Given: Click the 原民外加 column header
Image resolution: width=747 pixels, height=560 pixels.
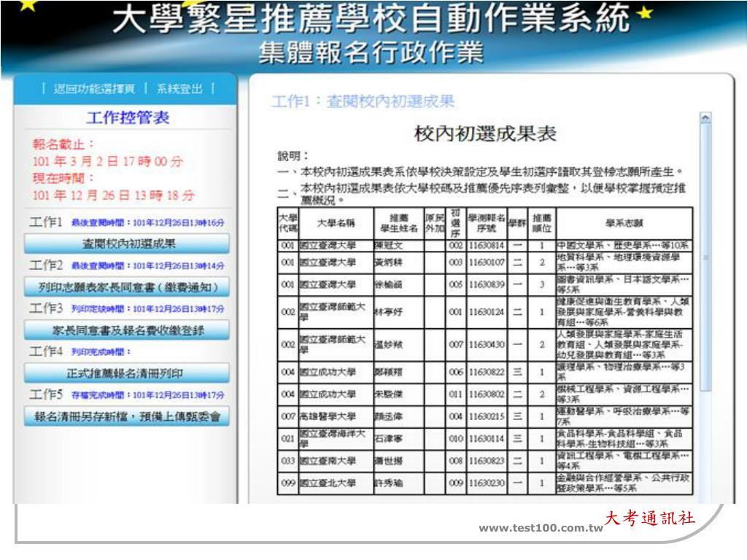Looking at the screenshot, I should pos(435,223).
